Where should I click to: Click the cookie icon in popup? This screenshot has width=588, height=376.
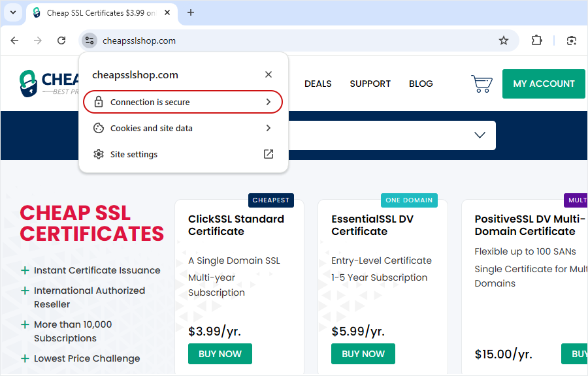coord(98,128)
